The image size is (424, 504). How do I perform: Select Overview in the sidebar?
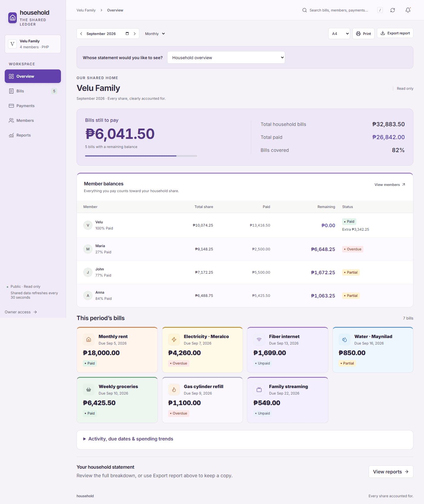[33, 76]
